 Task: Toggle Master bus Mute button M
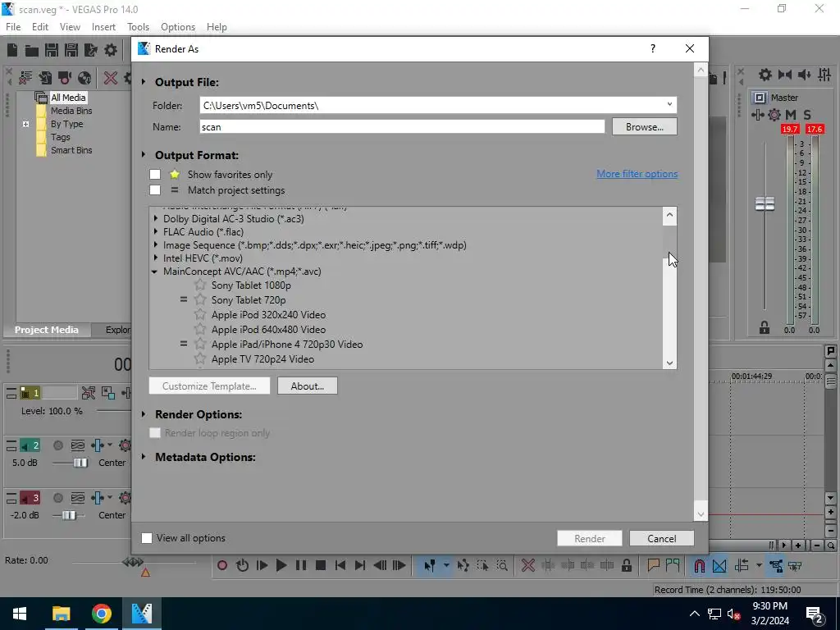791,115
